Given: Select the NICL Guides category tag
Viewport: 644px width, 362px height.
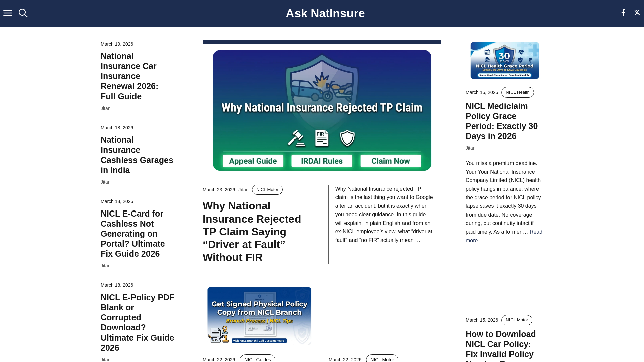Looking at the screenshot, I should click(x=258, y=359).
